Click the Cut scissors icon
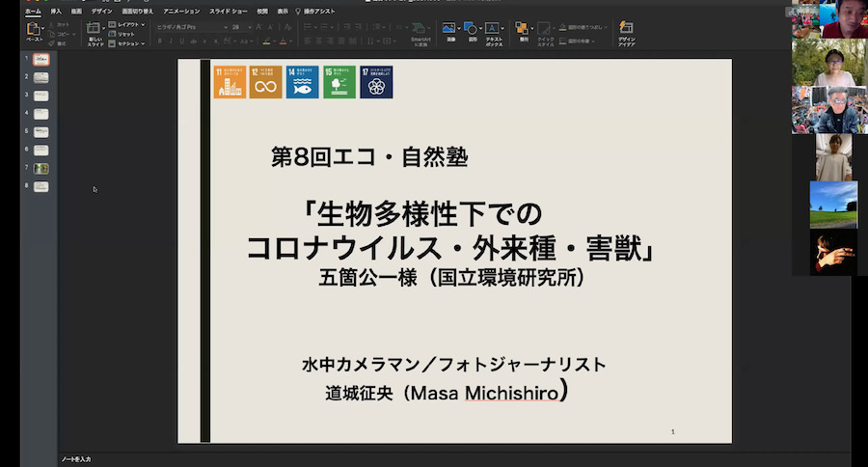Viewport: 868px width, 467px height. (51, 25)
